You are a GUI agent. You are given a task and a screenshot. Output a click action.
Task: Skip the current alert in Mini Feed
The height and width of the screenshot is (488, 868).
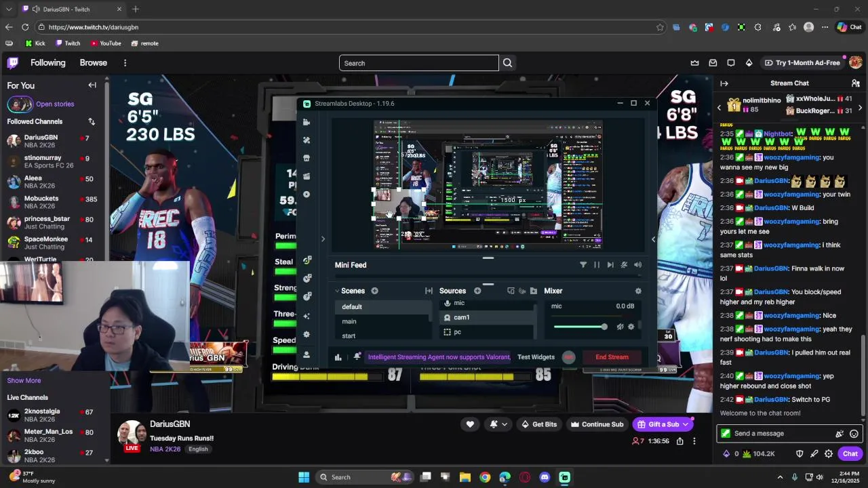(610, 265)
